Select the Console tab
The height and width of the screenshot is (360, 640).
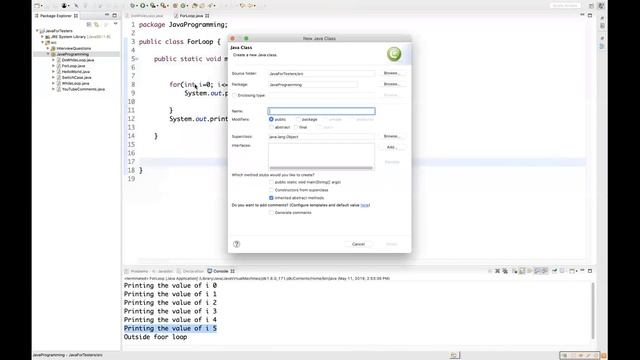tap(221, 271)
